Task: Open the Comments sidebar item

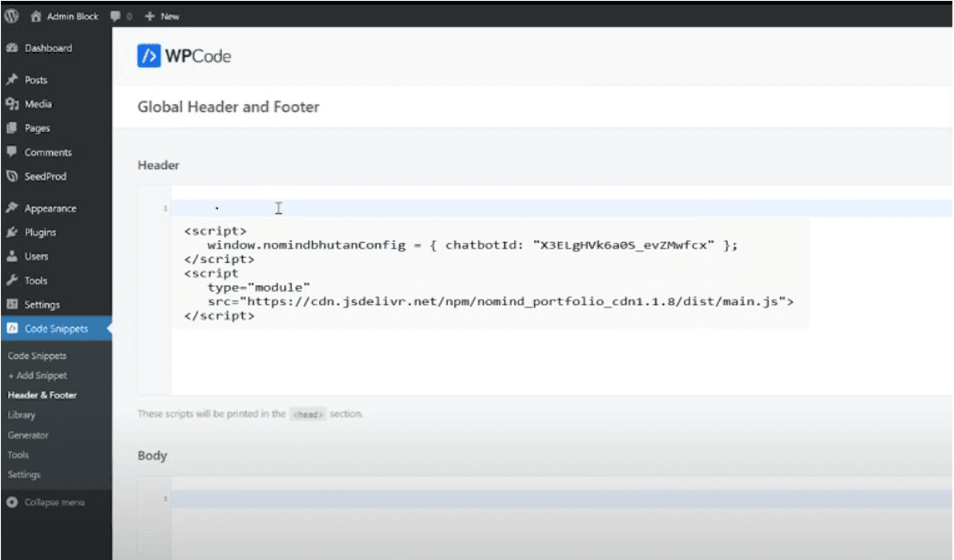Action: pos(47,152)
